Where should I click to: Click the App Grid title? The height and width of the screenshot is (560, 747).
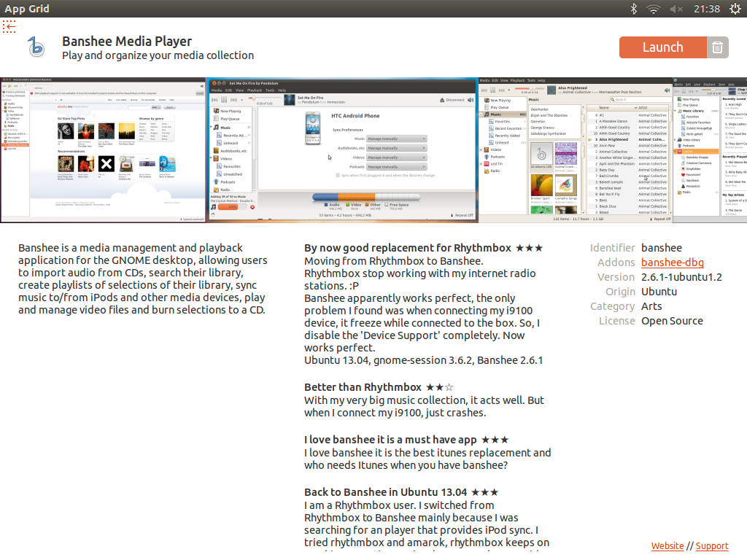[x=27, y=9]
